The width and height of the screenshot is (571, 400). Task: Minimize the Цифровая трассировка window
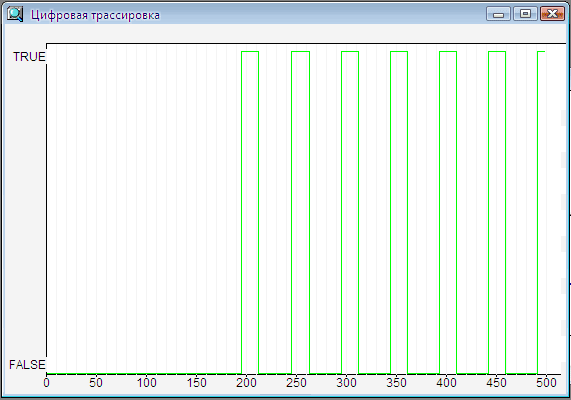(498, 14)
